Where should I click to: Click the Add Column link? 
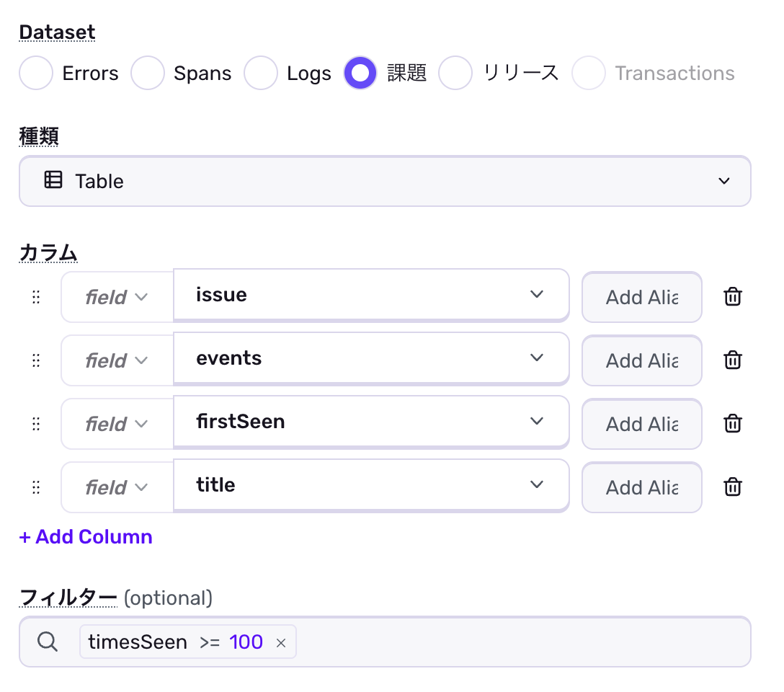pos(86,537)
